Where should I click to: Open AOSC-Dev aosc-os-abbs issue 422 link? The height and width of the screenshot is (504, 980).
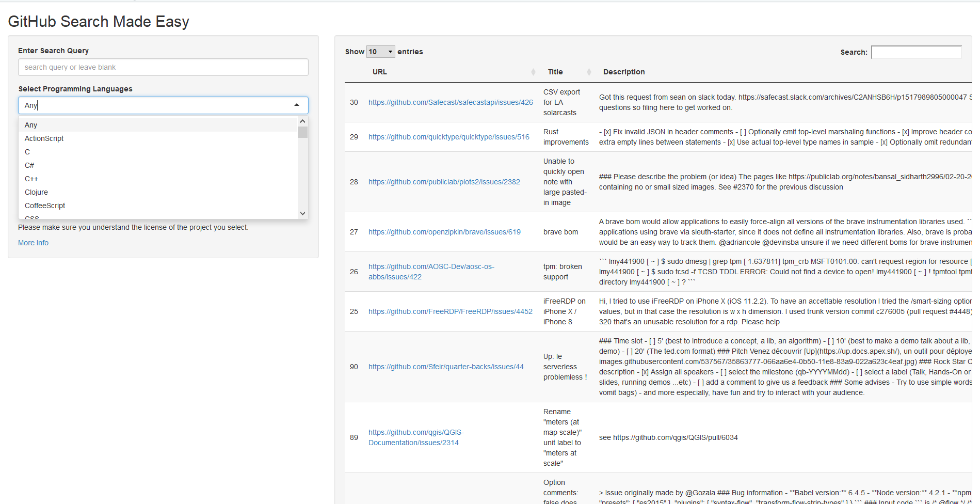(431, 272)
